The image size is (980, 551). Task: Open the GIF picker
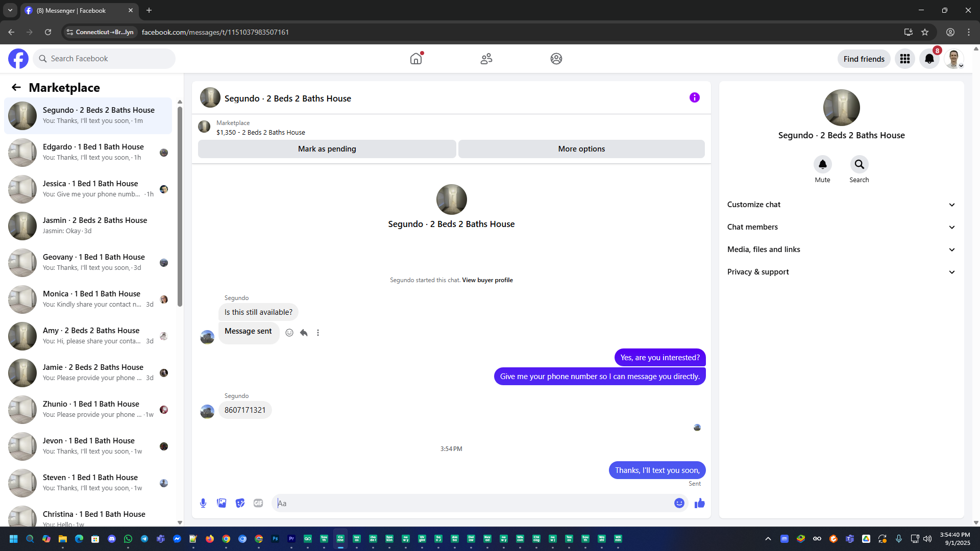258,503
